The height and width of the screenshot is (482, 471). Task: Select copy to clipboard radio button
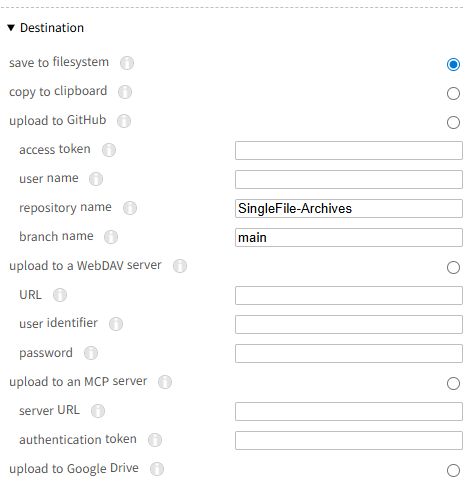(x=453, y=93)
